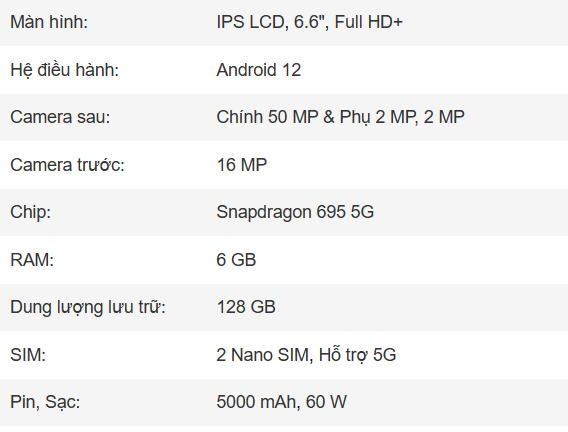Click the 'Chip:' label
568x432 pixels.
[x=30, y=212]
